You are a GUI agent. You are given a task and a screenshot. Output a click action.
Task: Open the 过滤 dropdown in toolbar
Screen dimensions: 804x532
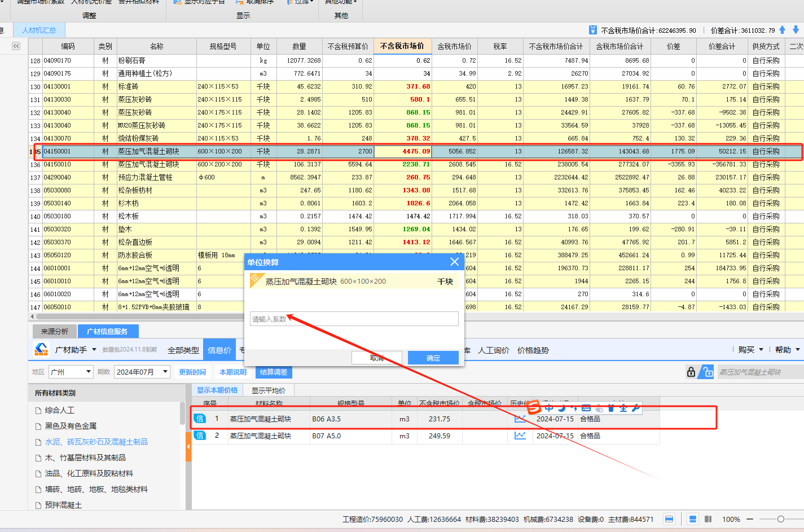(301, 2)
